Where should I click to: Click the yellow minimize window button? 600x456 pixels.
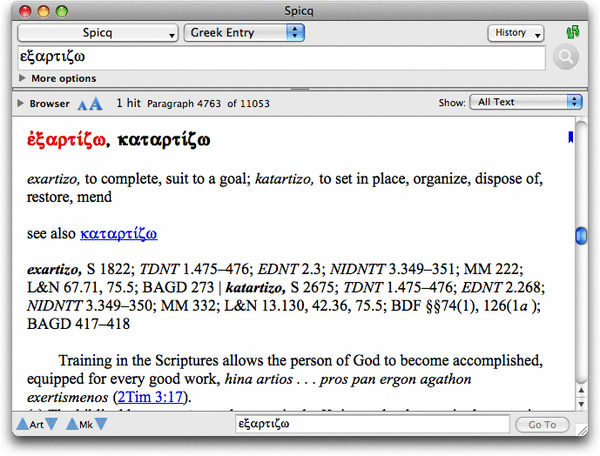pos(43,11)
